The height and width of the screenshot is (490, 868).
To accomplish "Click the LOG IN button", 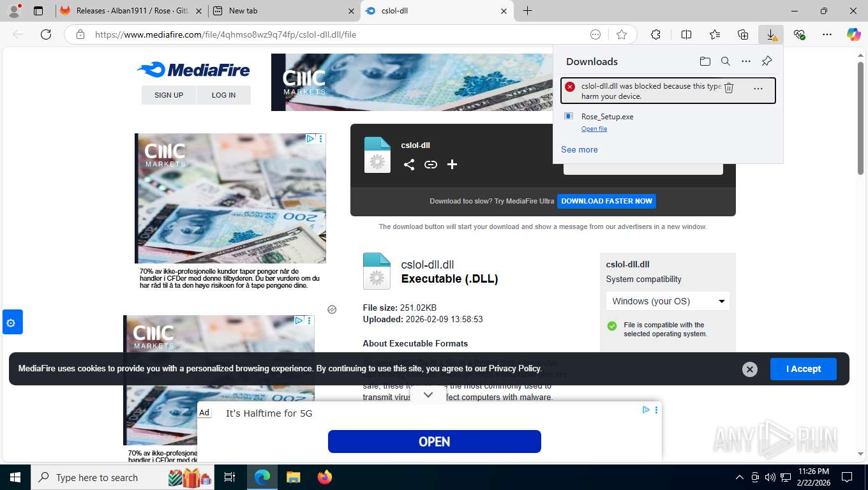I will click(223, 95).
